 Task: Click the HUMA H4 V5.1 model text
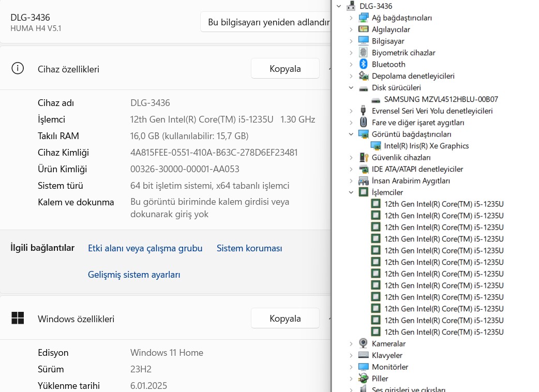coord(36,28)
